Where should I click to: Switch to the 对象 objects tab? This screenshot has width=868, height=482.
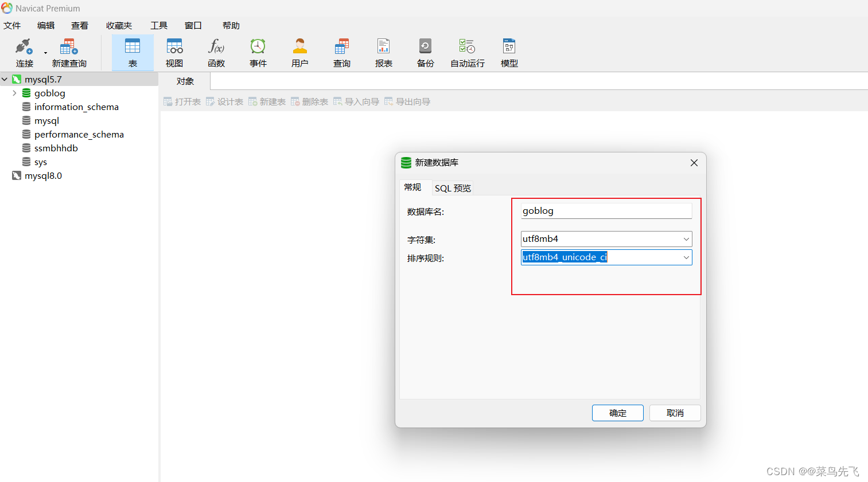[185, 81]
